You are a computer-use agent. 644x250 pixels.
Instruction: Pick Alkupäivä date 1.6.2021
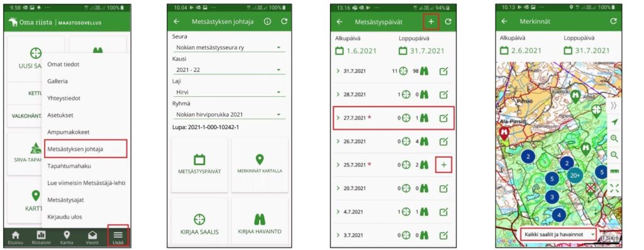356,51
